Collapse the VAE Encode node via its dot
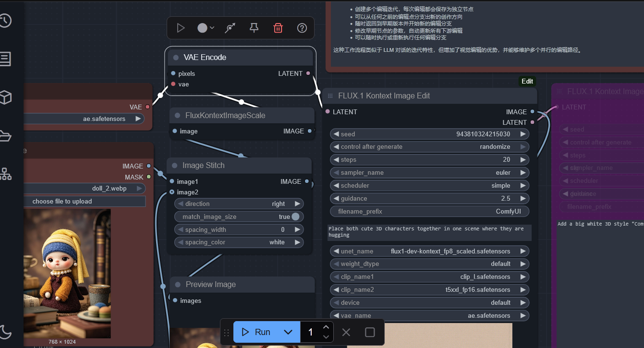Screen dimensions: 644x348 point(176,58)
